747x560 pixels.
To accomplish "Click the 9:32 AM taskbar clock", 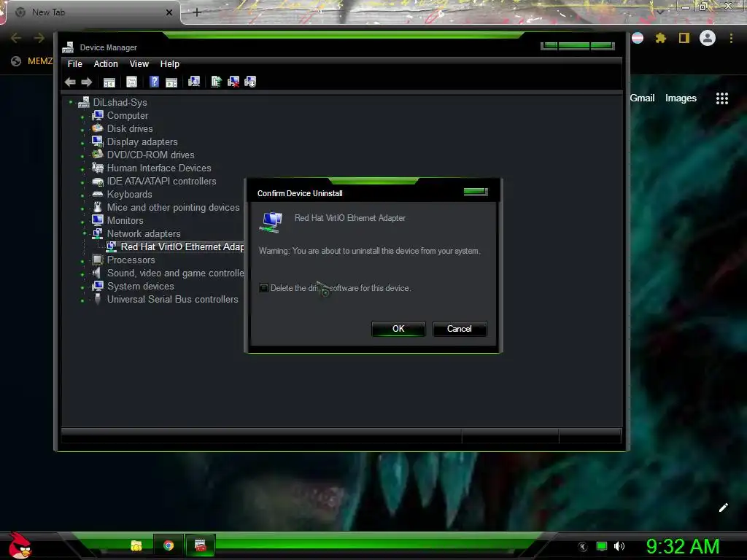I will tap(683, 546).
